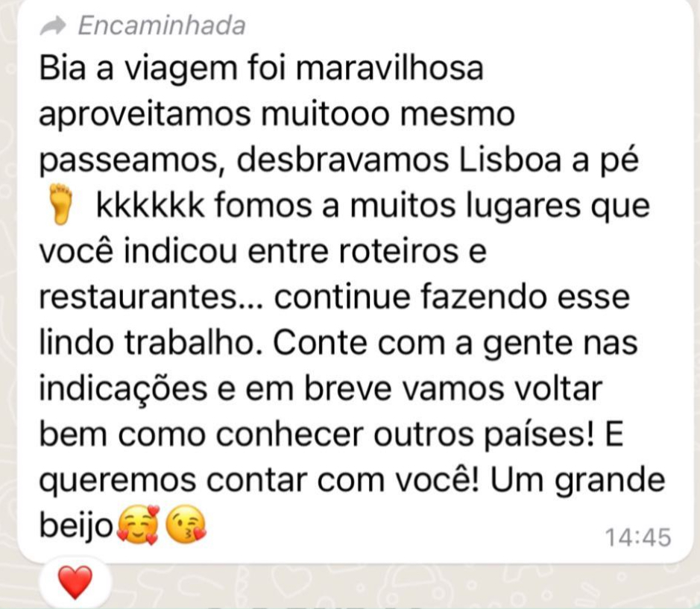Tap the words Um grande
This screenshot has height=609, width=700.
point(578,480)
